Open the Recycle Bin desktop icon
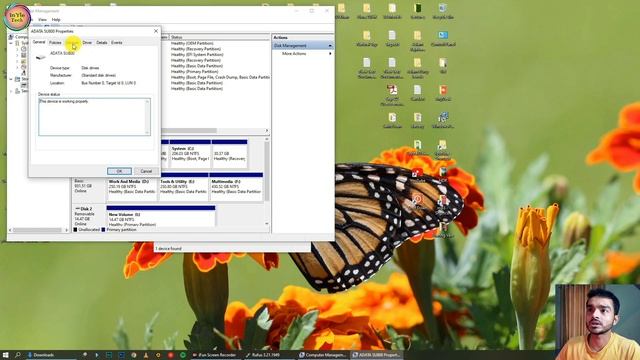 443,11
